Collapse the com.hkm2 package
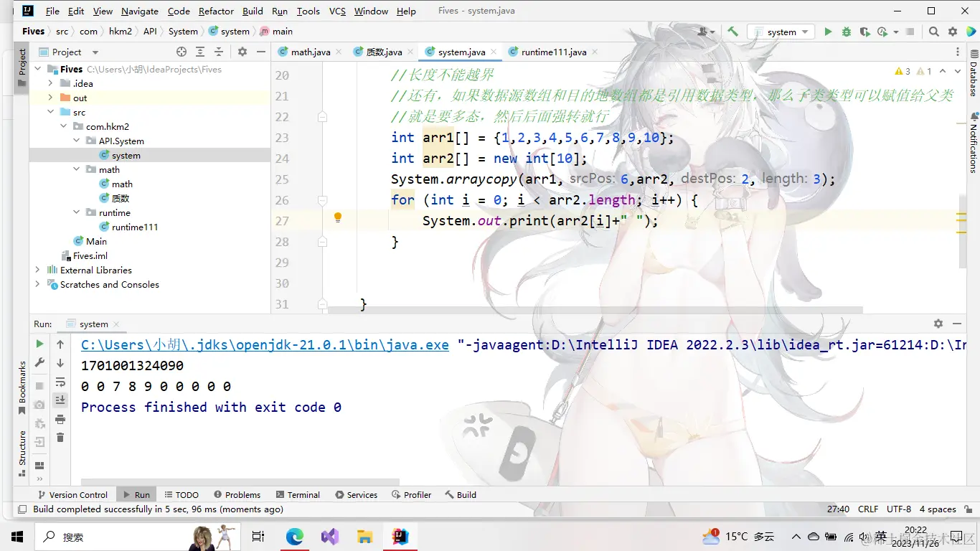Screen dimensions: 980x551 click(x=63, y=126)
